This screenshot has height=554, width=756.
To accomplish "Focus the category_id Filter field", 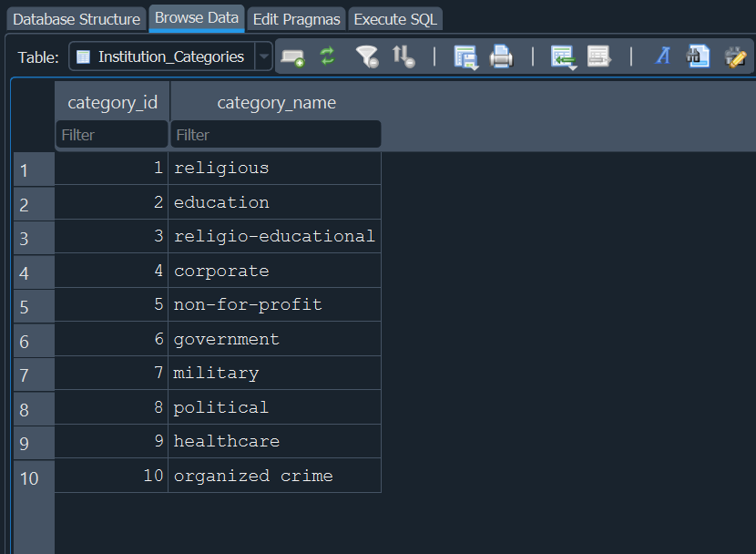I will [112, 135].
